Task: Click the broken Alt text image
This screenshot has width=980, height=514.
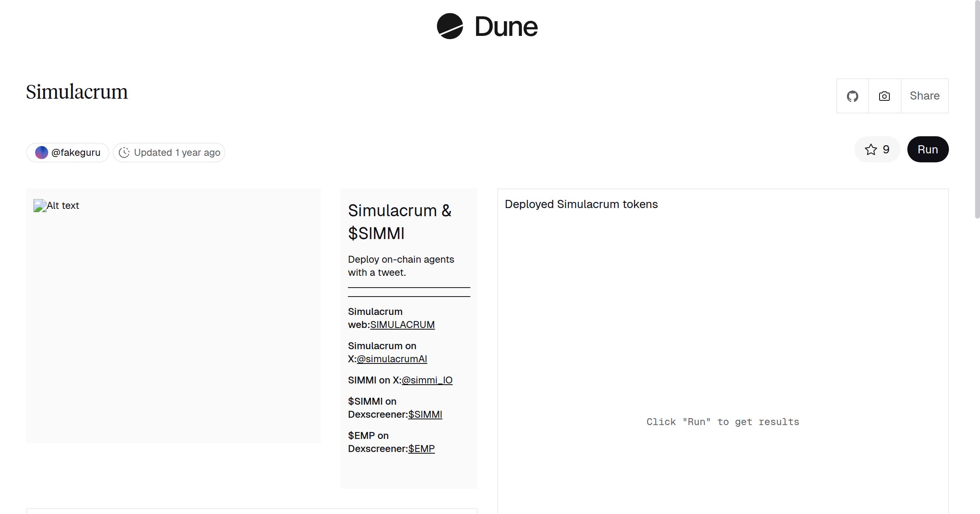Action: (x=40, y=206)
